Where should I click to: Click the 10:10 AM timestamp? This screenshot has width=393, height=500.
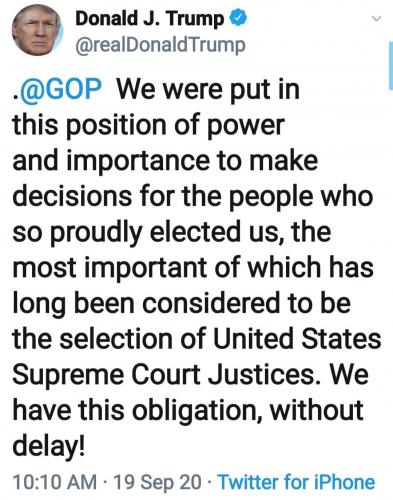click(55, 482)
